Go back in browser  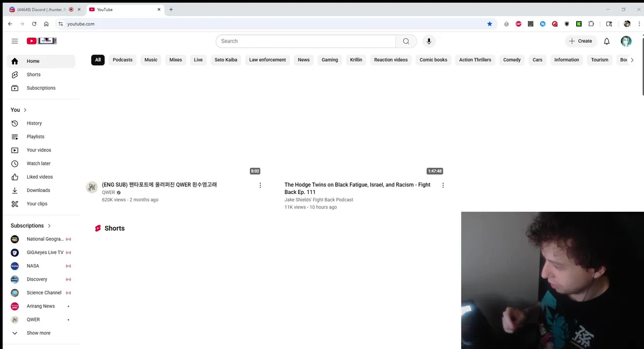tap(10, 24)
